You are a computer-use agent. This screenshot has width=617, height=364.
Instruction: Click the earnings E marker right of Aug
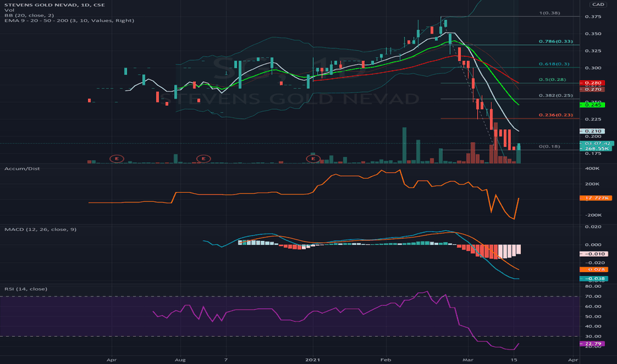tap(203, 159)
